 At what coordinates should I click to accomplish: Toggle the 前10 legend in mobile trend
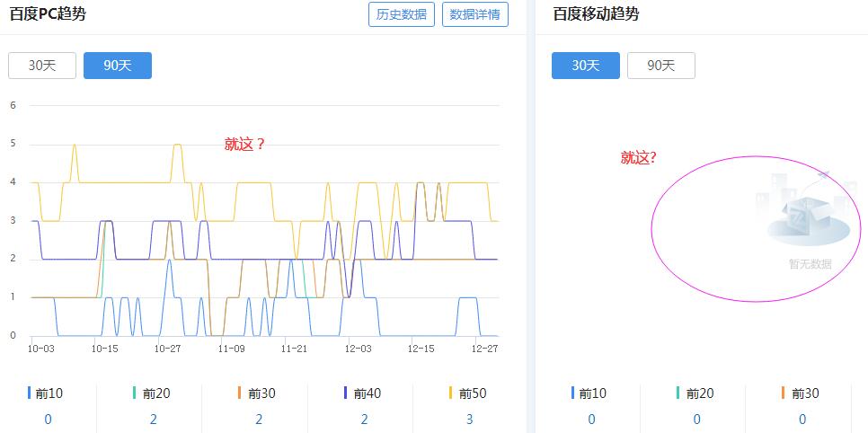pos(591,393)
